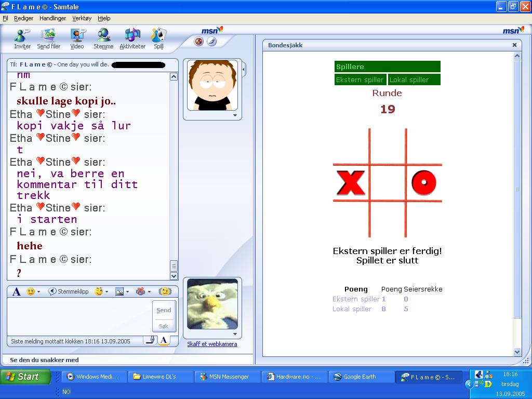Click my owl display picture
The height and width of the screenshot is (399, 532).
coord(212,304)
